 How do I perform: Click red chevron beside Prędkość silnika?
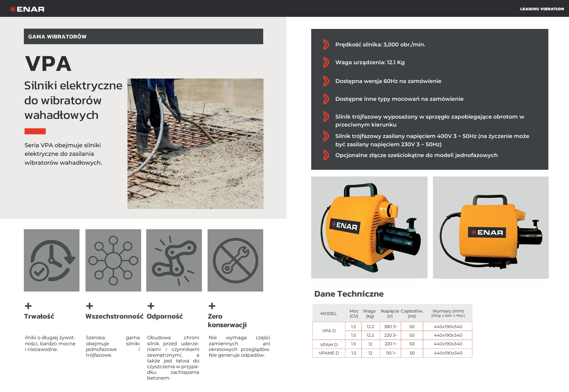(x=326, y=45)
